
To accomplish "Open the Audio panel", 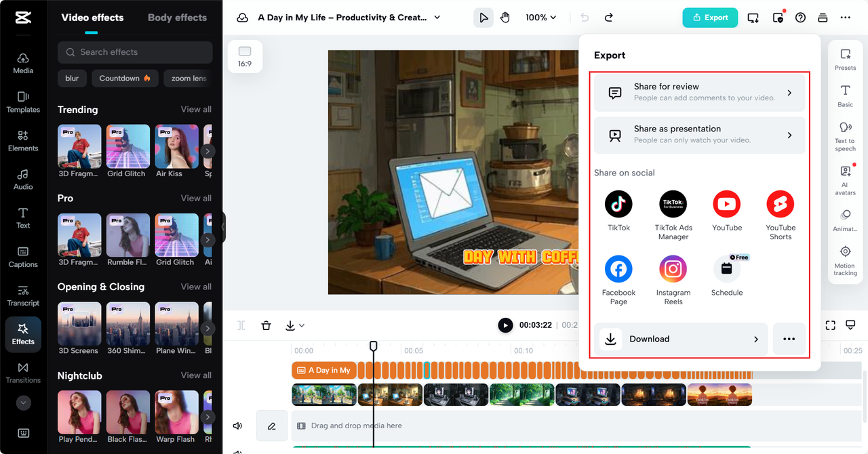I will [23, 179].
